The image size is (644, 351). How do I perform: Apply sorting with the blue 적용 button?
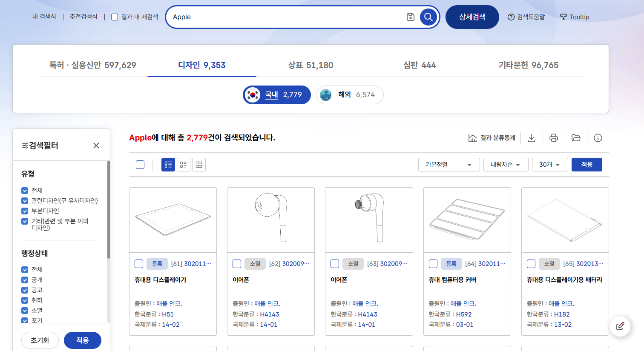(x=587, y=165)
